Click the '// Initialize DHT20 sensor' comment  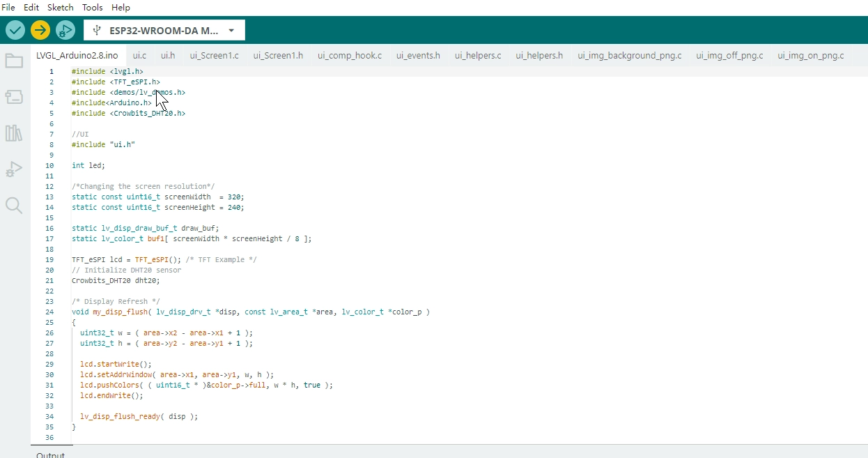[x=126, y=270]
